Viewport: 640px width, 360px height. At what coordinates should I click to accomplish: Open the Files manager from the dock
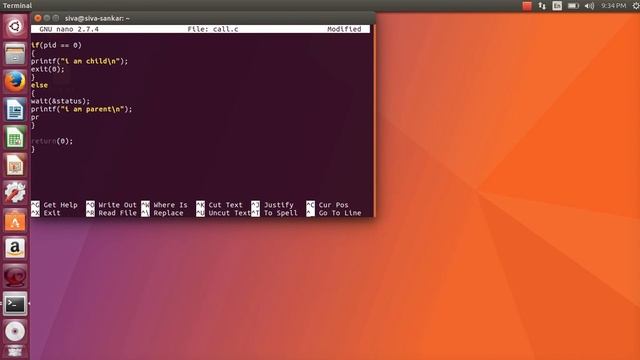click(x=15, y=54)
